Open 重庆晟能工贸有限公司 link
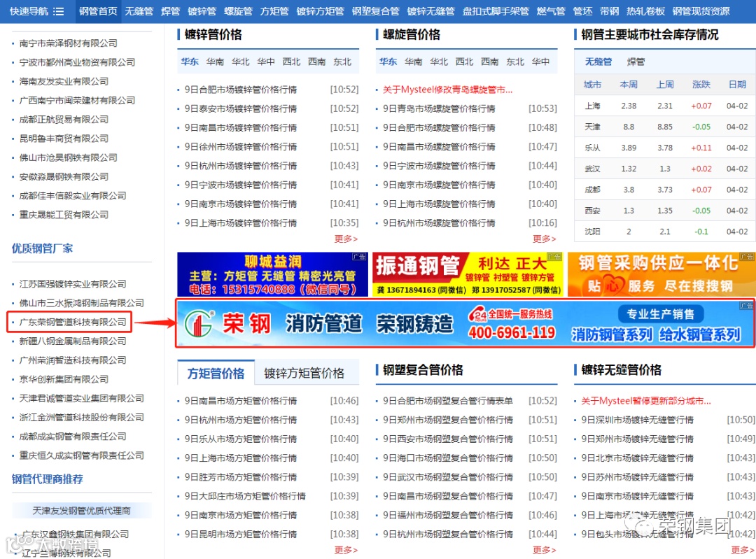The height and width of the screenshot is (559, 756). [64, 215]
